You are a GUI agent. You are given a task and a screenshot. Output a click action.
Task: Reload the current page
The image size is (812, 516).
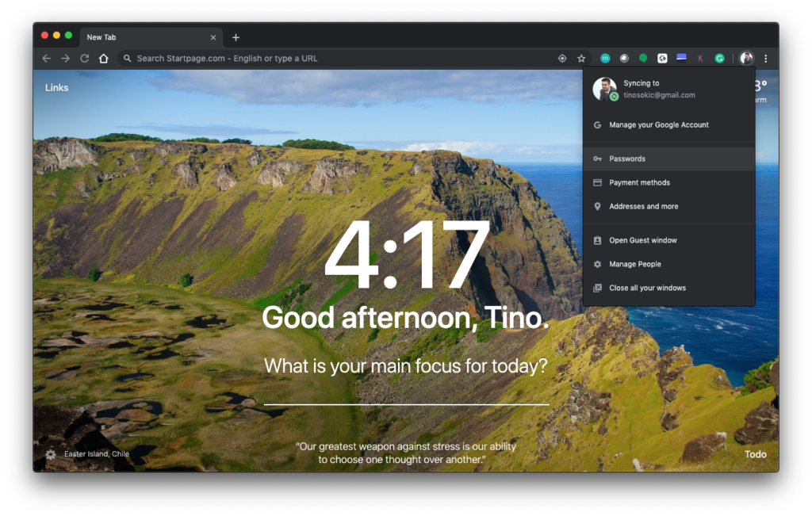coord(84,59)
